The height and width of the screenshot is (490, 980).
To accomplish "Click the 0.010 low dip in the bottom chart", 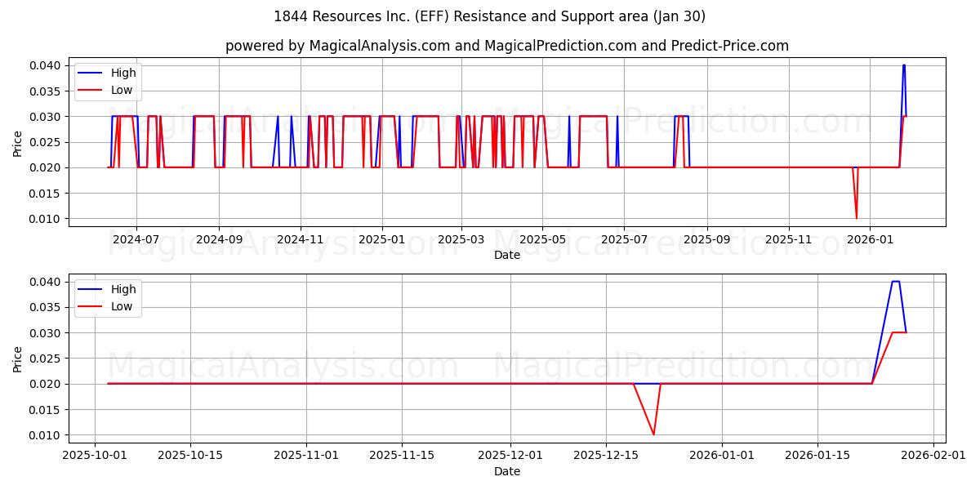I will pos(653,434).
